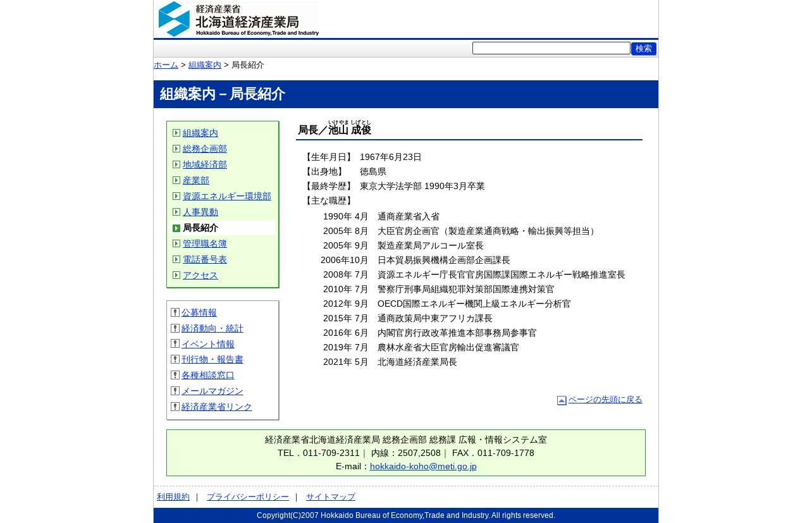
Task: Click ページの先頭に戻る link
Action: pyautogui.click(x=605, y=400)
